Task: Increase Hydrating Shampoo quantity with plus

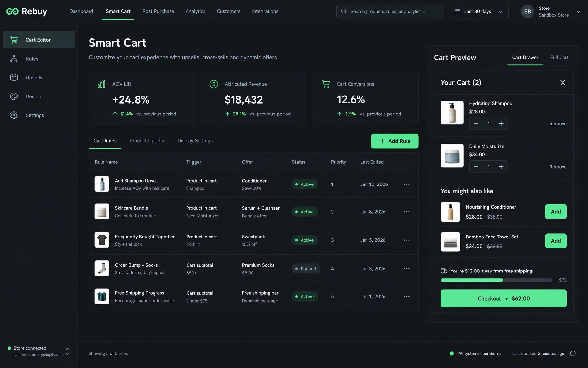Action: click(501, 123)
